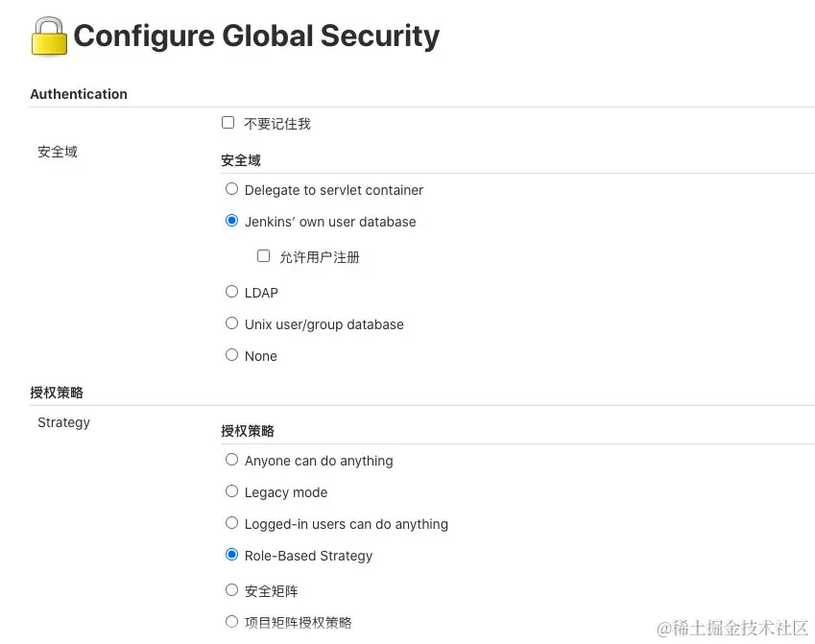Click the Strategy label
The width and height of the screenshot is (815, 644).
click(x=64, y=422)
